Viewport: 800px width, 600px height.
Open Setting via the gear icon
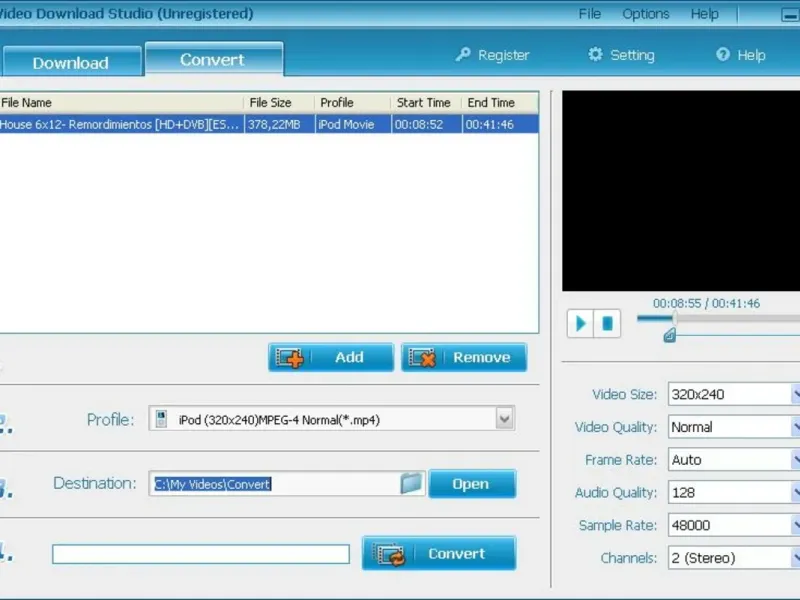click(595, 54)
